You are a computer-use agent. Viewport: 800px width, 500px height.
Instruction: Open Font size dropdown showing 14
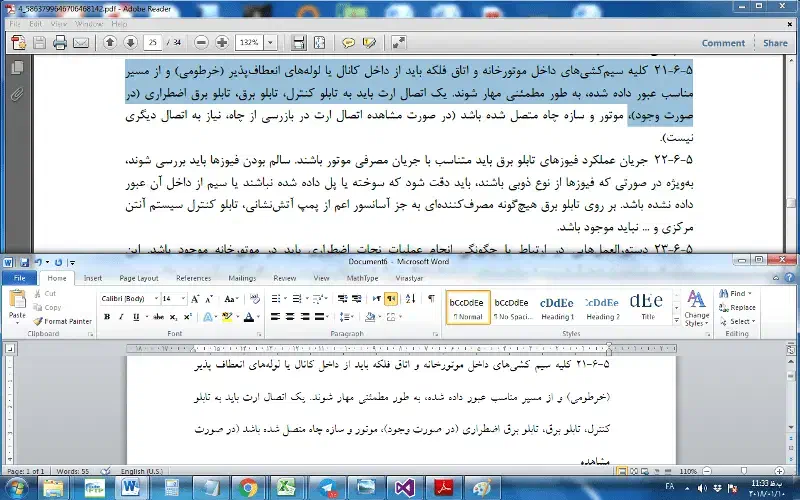(x=183, y=299)
